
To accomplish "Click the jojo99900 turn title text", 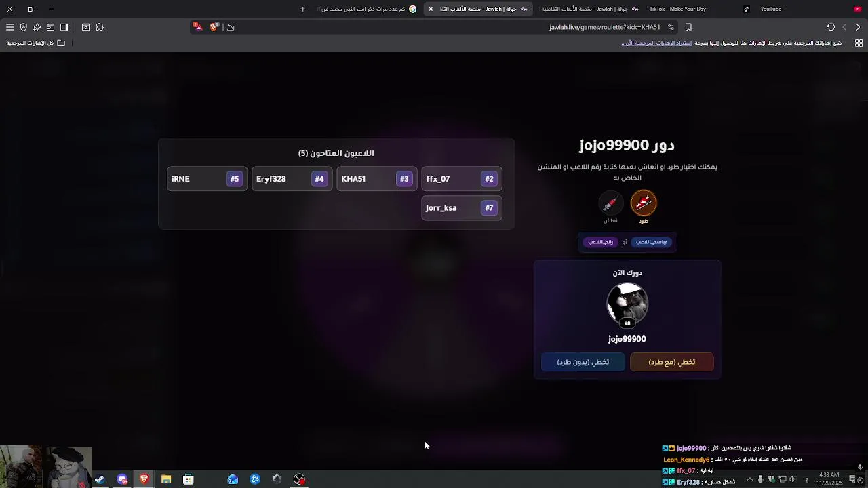I will pos(627,145).
